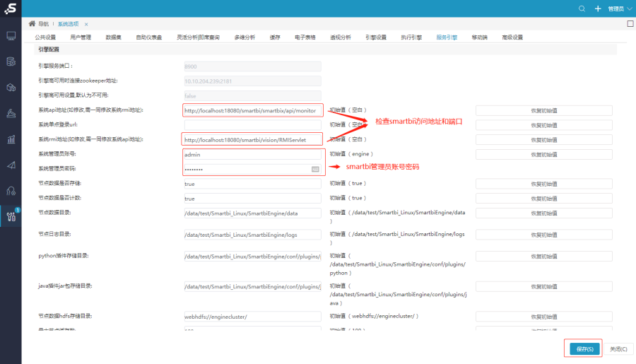Close the 系统选项 tab
The width and height of the screenshot is (636, 364).
click(x=86, y=24)
